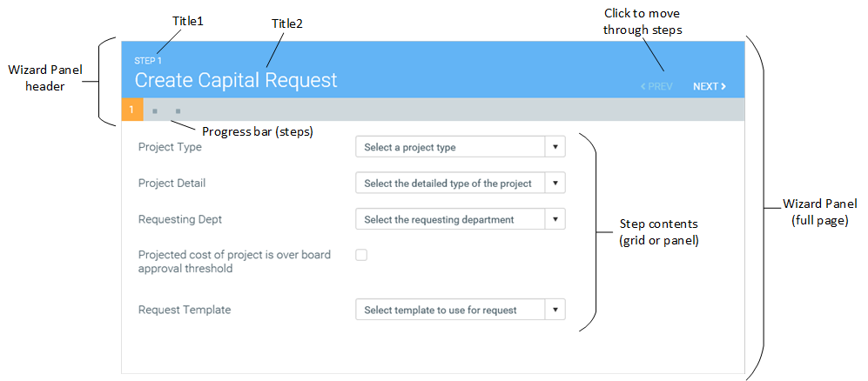Enable the board approval threshold checkbox
Screen dimensions: 868x381
[361, 255]
